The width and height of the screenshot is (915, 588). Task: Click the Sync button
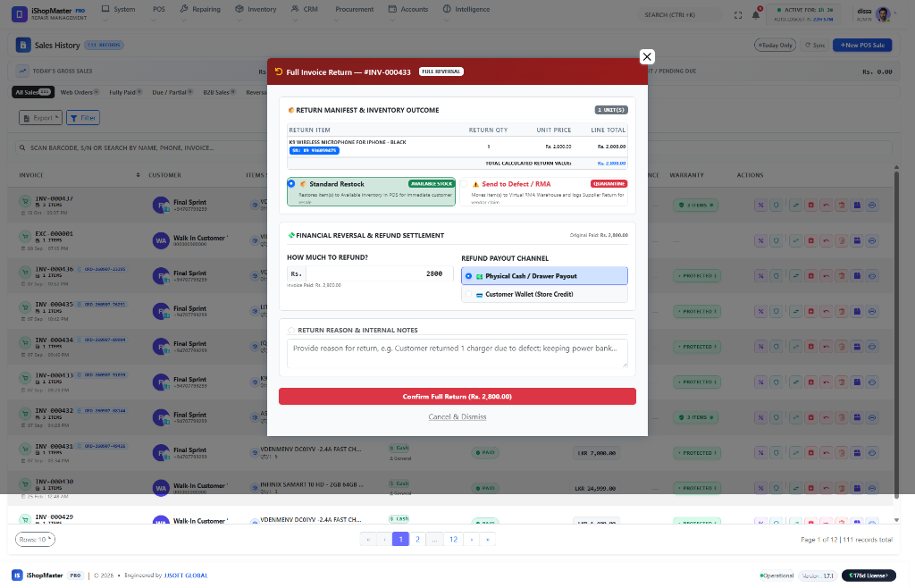click(x=815, y=45)
